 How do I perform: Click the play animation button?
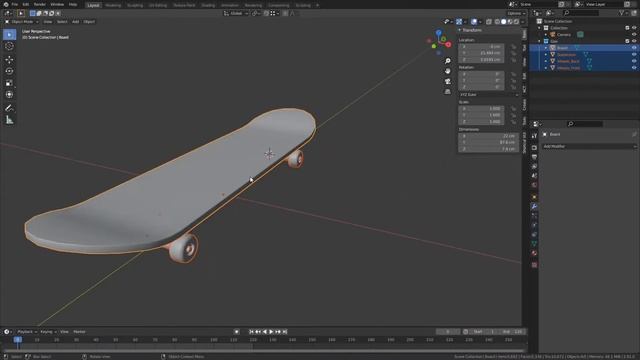point(271,332)
